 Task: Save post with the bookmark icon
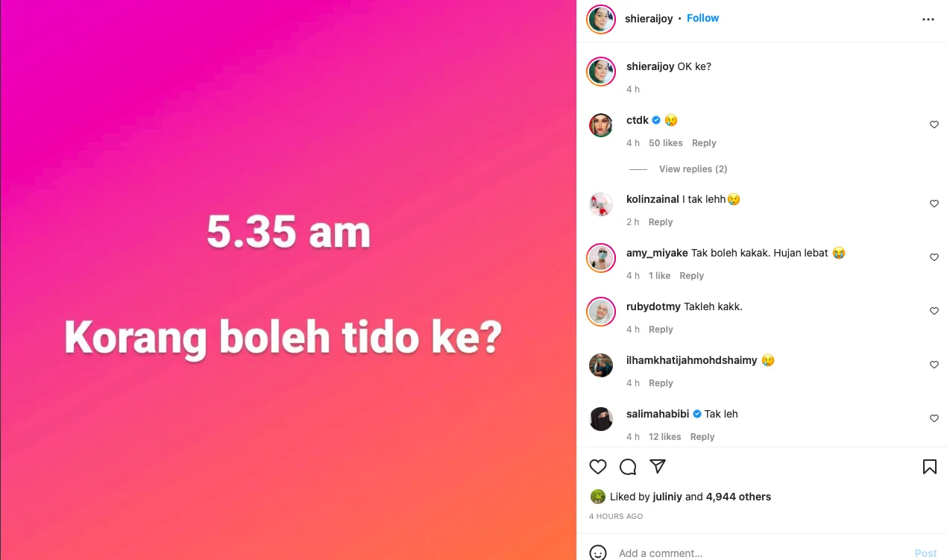[930, 467]
